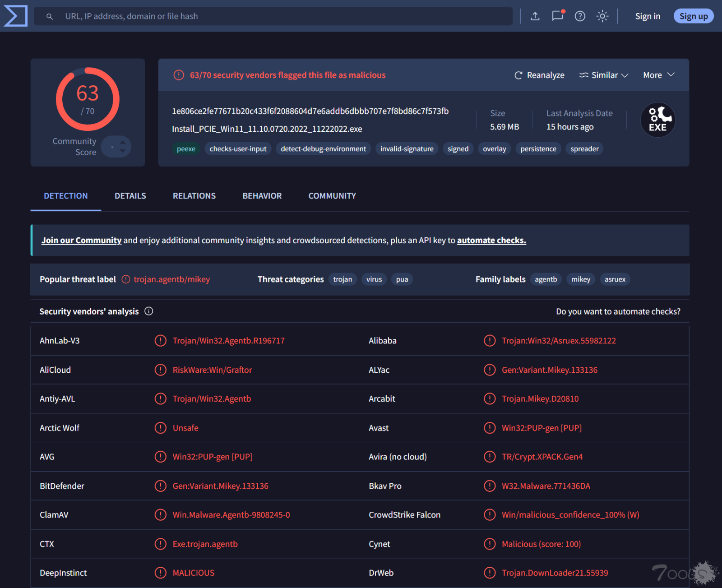Switch to the DETAILS tab

pyautogui.click(x=130, y=196)
